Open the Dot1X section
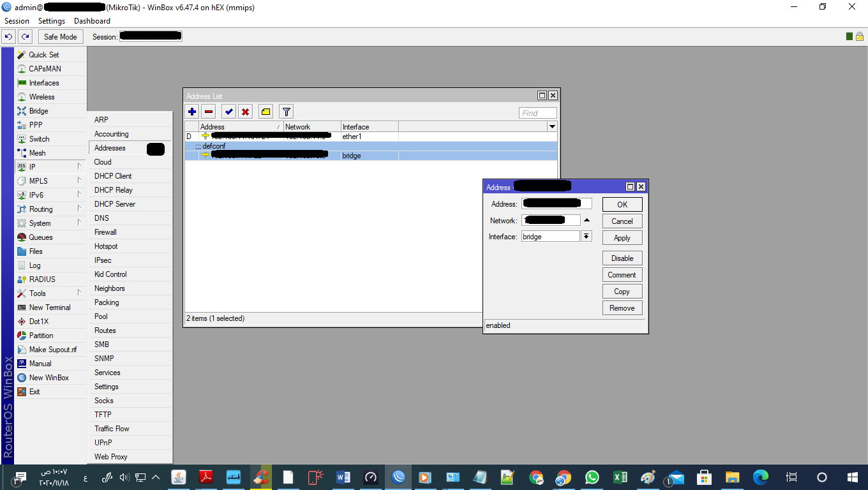868x490 pixels. (50, 322)
